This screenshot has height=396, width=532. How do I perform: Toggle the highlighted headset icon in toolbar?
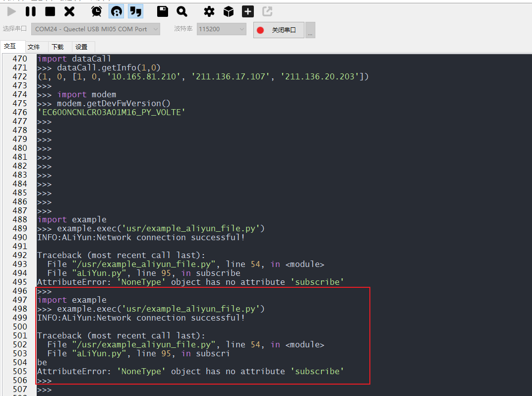[117, 11]
